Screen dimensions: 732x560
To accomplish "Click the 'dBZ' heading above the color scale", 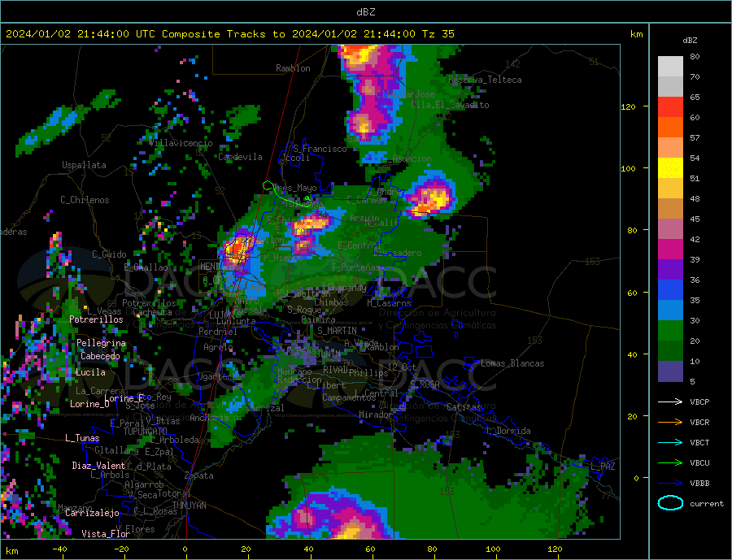I will (690, 41).
